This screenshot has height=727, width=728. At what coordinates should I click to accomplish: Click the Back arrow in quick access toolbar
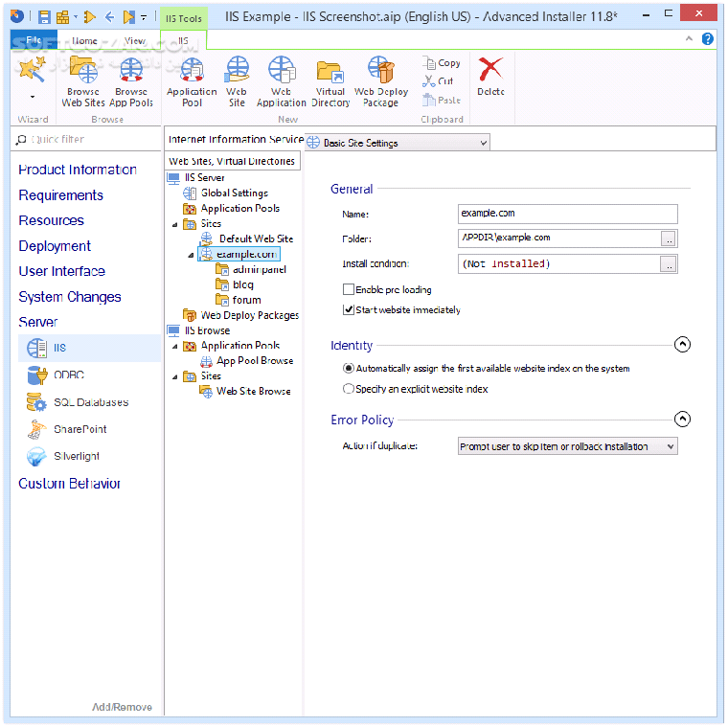(110, 17)
